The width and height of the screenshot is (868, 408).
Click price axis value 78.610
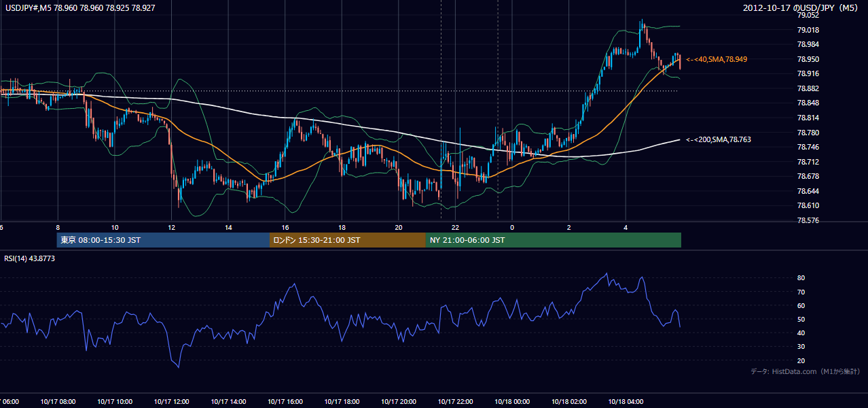click(808, 205)
